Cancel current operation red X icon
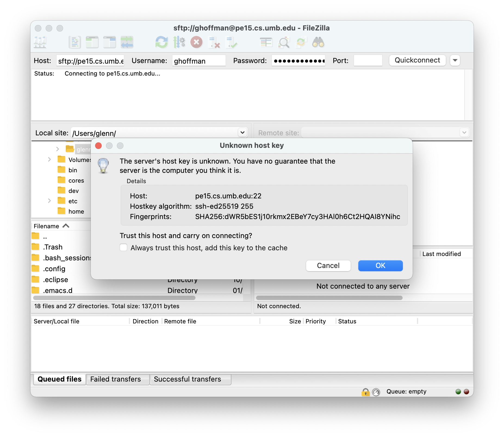Viewport: 504px width, 437px height. coord(197,42)
